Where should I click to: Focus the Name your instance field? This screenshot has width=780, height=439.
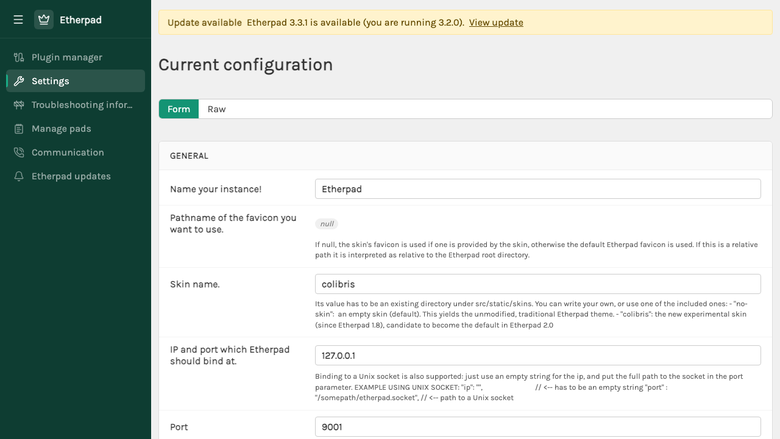(538, 189)
